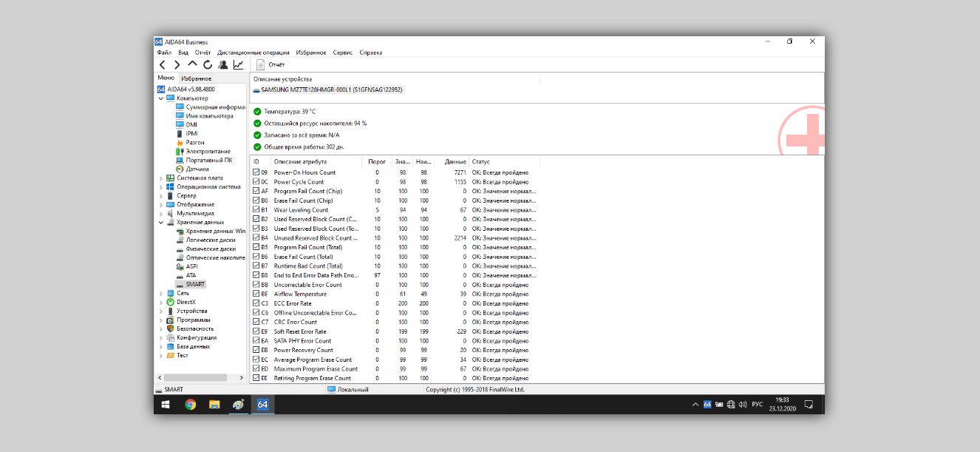Open the Файл menu
Viewport: 980px width, 452px height.
(x=164, y=53)
